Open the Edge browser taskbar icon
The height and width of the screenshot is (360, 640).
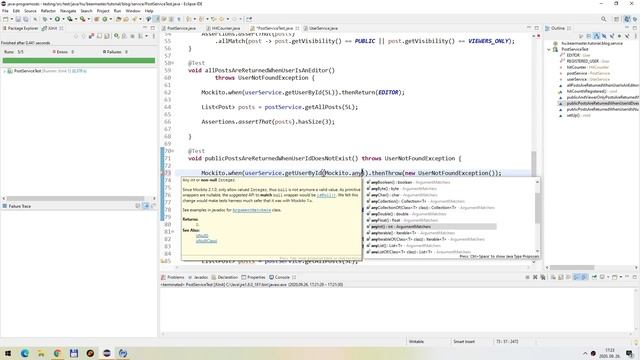coord(24,353)
